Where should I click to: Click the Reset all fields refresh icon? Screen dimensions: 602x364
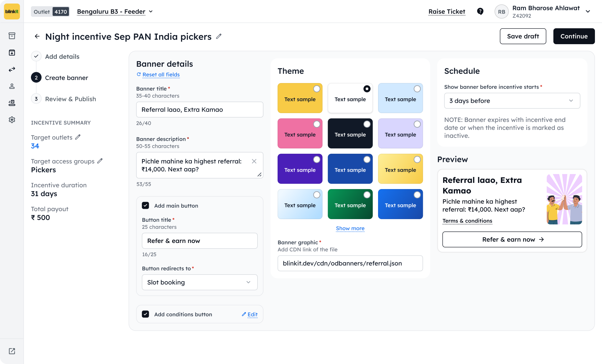pos(139,75)
